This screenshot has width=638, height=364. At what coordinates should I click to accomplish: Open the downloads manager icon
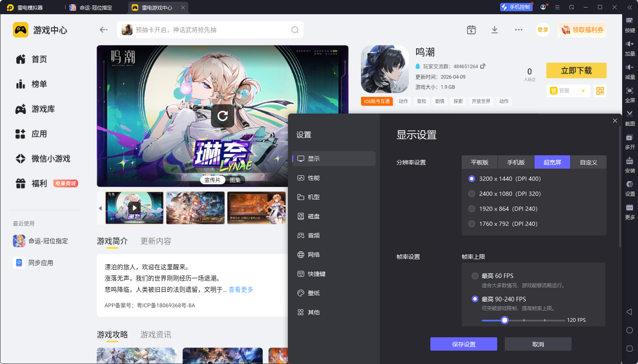tap(495, 30)
